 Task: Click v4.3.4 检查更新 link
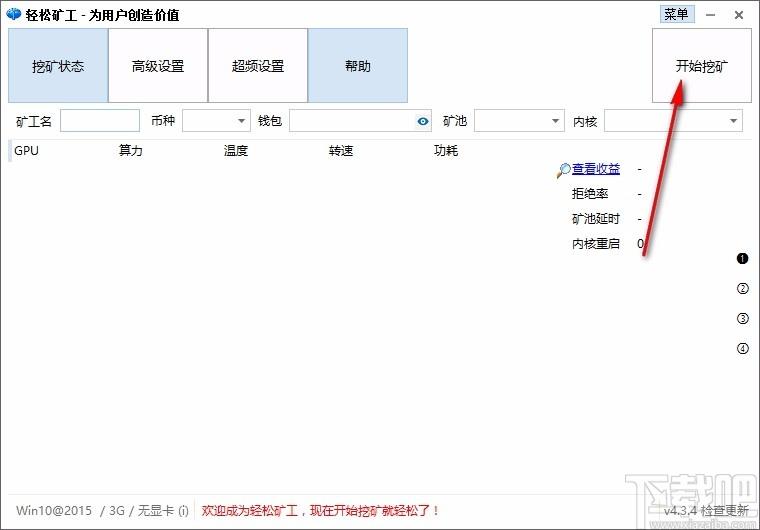706,510
